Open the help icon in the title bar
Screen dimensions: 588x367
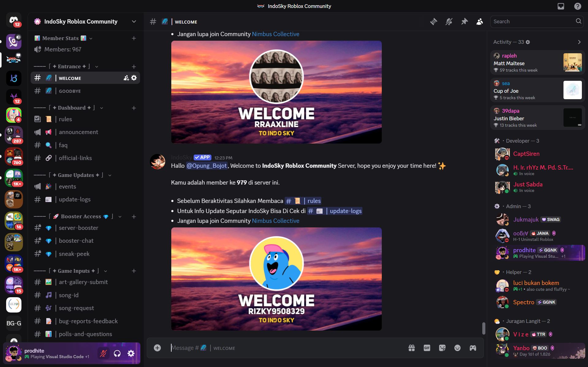578,6
